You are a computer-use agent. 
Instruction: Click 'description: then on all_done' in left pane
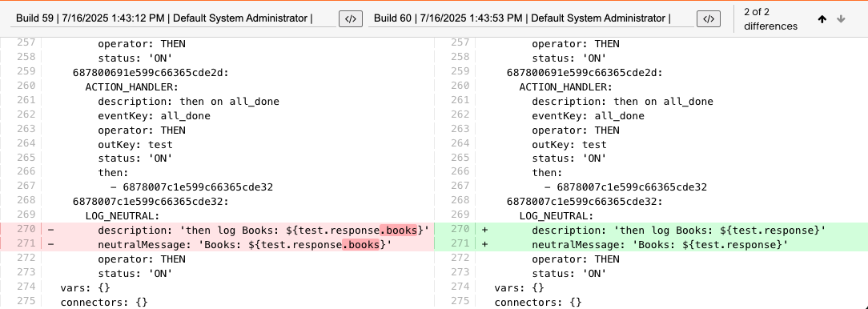click(x=189, y=102)
